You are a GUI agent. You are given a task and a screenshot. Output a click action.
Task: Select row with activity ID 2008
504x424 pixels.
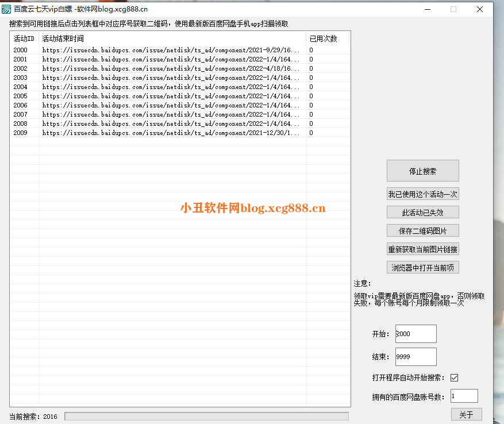coord(180,124)
